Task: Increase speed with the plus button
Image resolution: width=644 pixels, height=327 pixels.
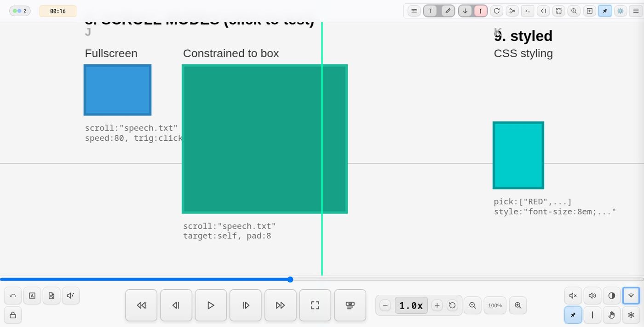Action: coord(437,305)
